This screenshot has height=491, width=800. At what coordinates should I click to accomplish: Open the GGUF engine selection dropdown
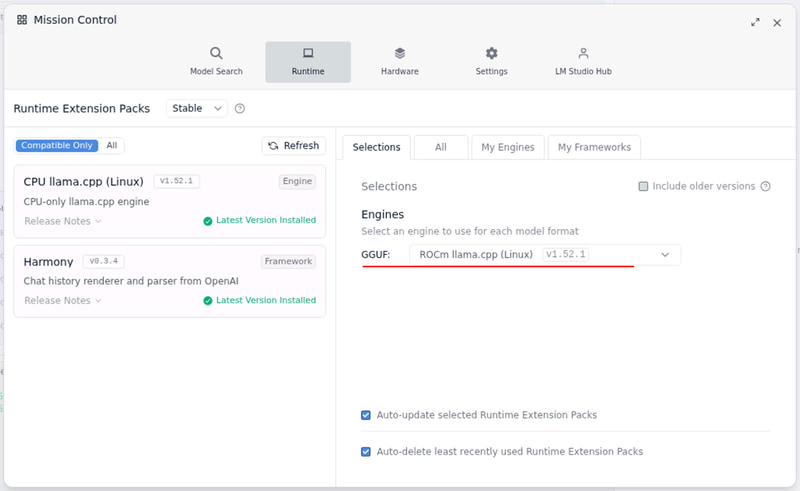click(x=545, y=255)
